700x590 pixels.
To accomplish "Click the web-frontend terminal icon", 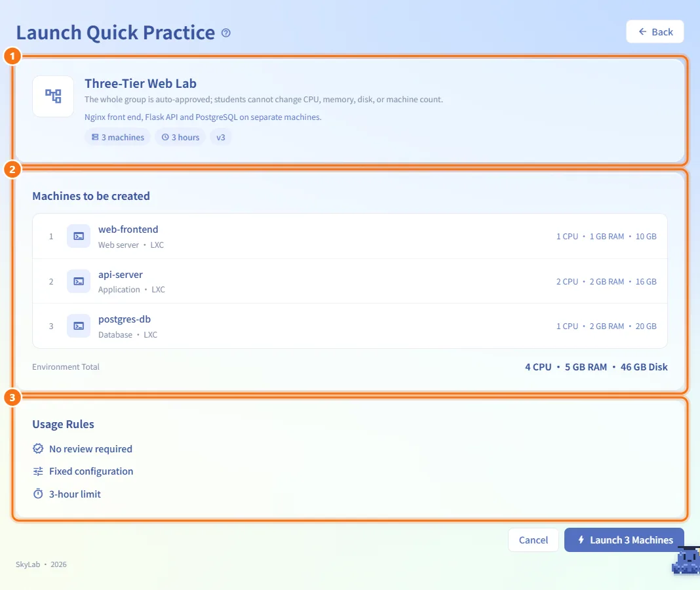I will (79, 236).
